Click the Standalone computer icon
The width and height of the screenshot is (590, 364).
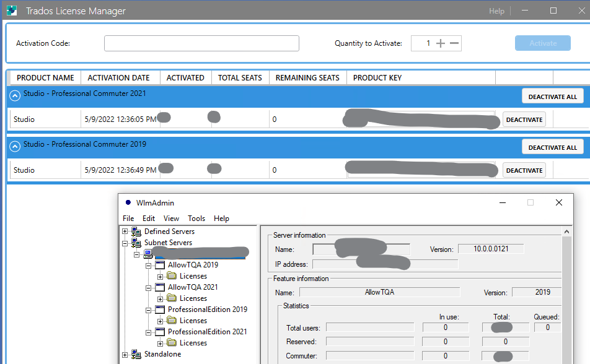pyautogui.click(x=136, y=354)
